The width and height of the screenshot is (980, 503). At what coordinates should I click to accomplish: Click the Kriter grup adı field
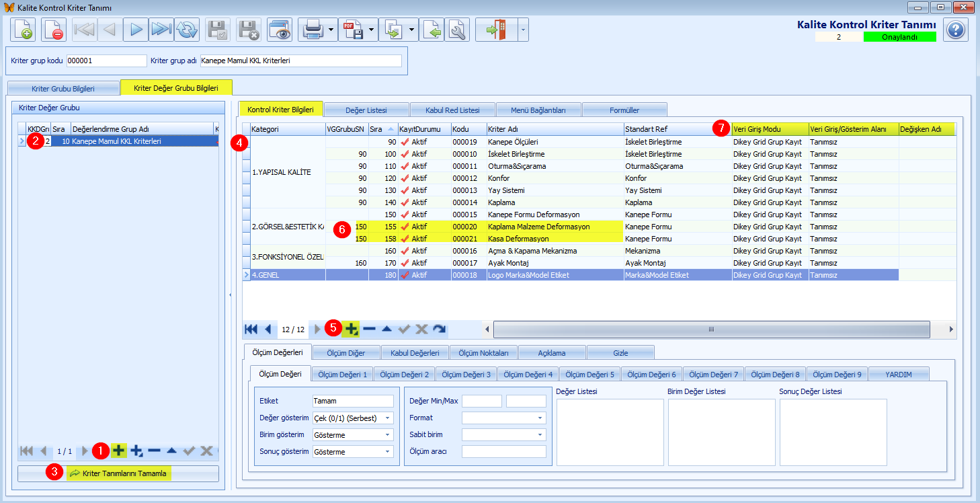click(x=300, y=61)
